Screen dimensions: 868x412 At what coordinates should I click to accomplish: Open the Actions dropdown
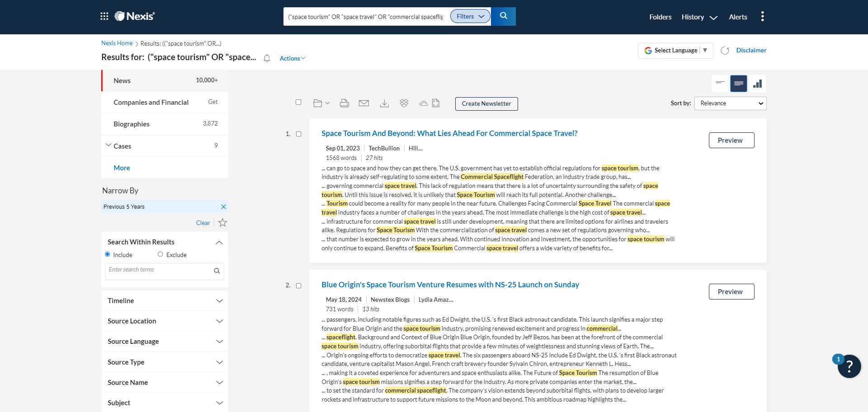click(292, 58)
